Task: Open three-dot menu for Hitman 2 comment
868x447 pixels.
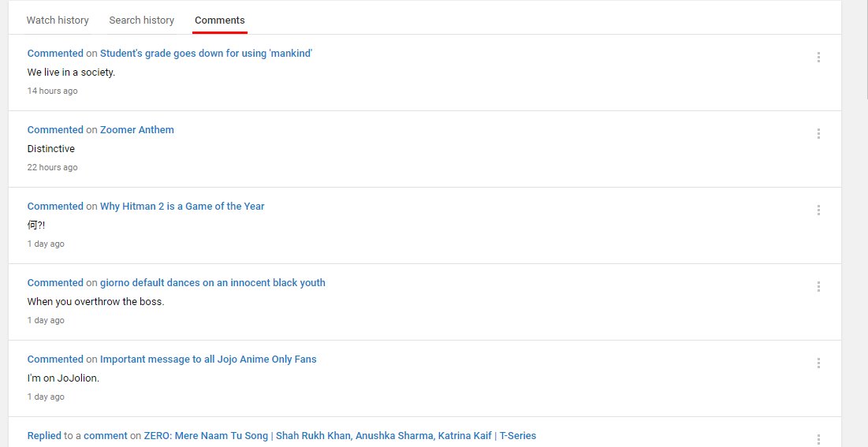Action: (818, 210)
